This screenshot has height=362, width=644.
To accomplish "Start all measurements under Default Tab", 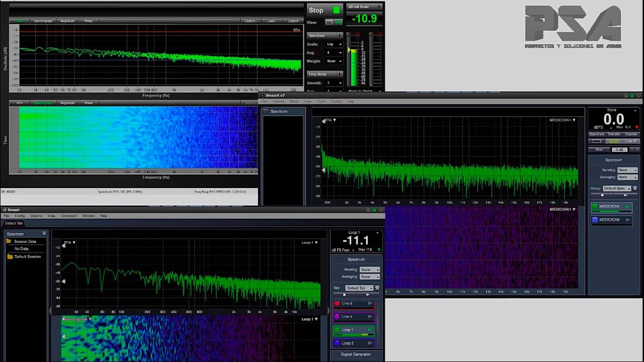I will tap(368, 295).
